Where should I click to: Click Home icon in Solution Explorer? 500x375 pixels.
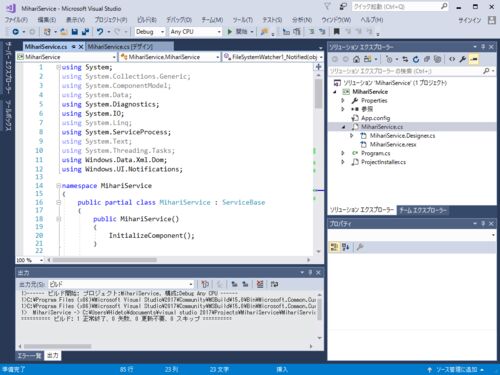pos(356,59)
